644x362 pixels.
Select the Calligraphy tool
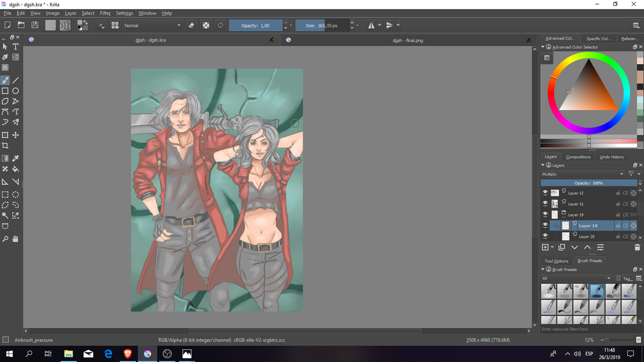click(x=5, y=57)
